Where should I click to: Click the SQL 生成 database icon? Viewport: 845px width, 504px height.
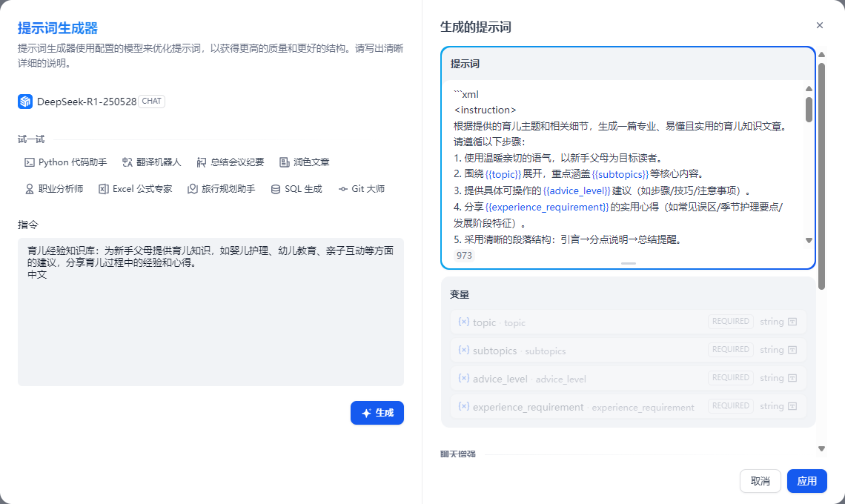(x=276, y=189)
